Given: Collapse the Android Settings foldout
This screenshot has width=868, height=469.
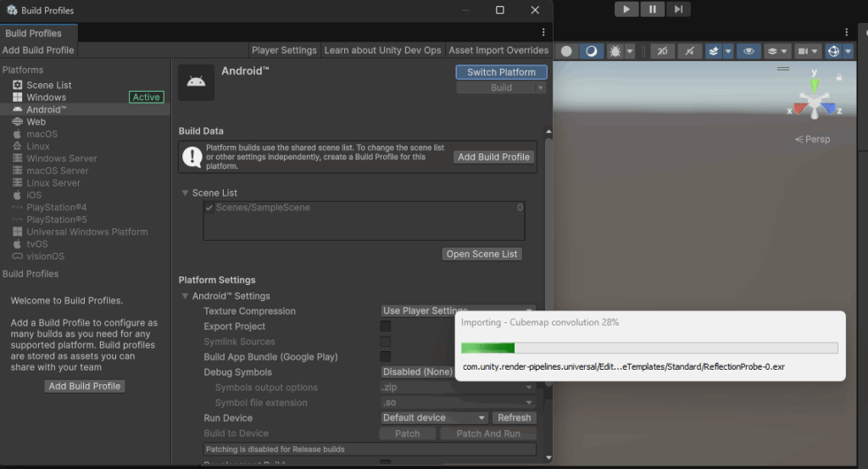Looking at the screenshot, I should pos(185,296).
